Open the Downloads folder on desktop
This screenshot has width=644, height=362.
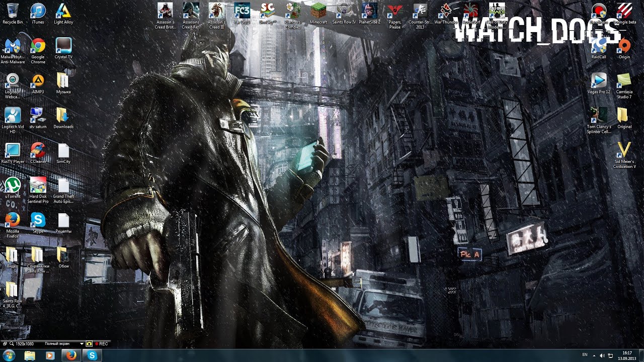pos(63,118)
